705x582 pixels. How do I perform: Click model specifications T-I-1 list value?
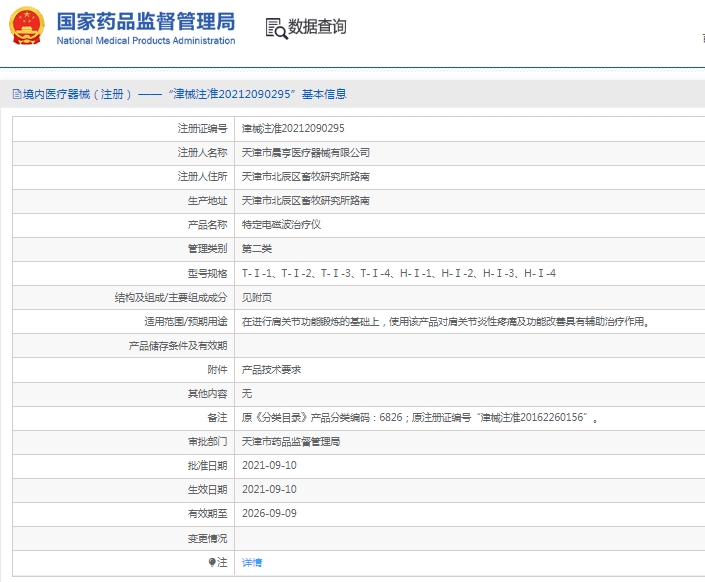399,273
